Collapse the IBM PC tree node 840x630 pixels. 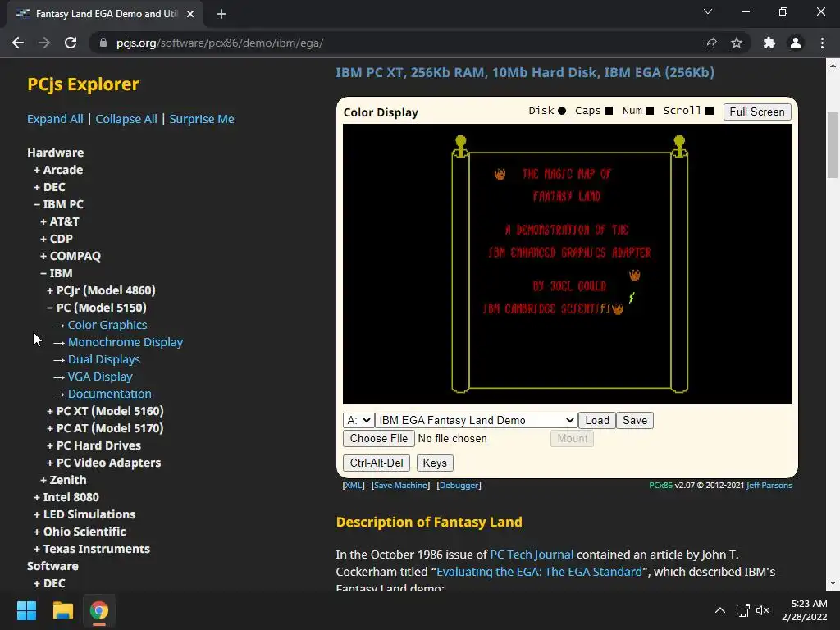58,204
